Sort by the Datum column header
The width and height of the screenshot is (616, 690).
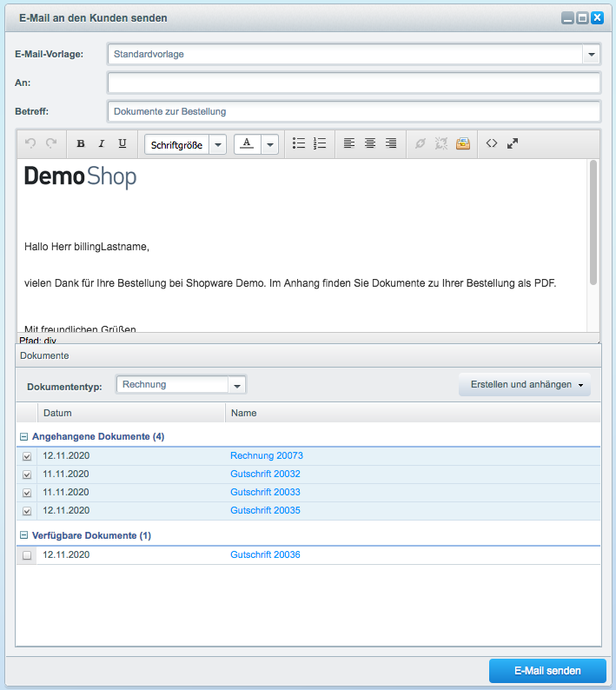tap(130, 413)
